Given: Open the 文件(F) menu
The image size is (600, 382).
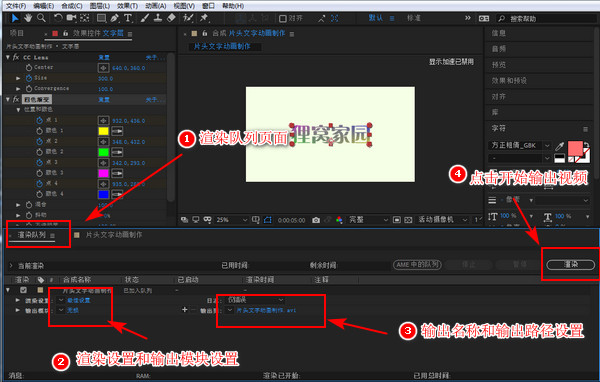Looking at the screenshot, I should 15,6.
